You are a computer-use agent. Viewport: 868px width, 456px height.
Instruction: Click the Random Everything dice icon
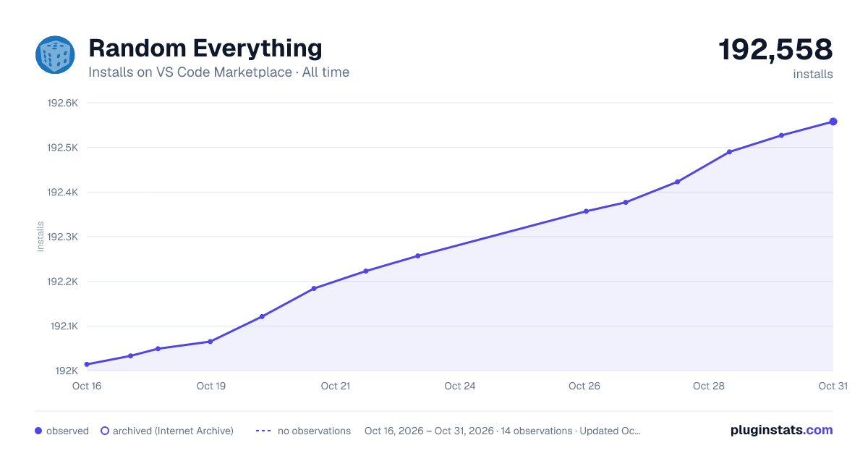tap(55, 55)
